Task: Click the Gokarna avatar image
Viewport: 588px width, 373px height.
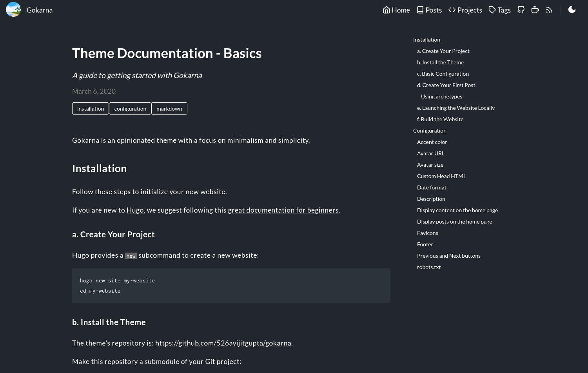Action: click(x=13, y=10)
